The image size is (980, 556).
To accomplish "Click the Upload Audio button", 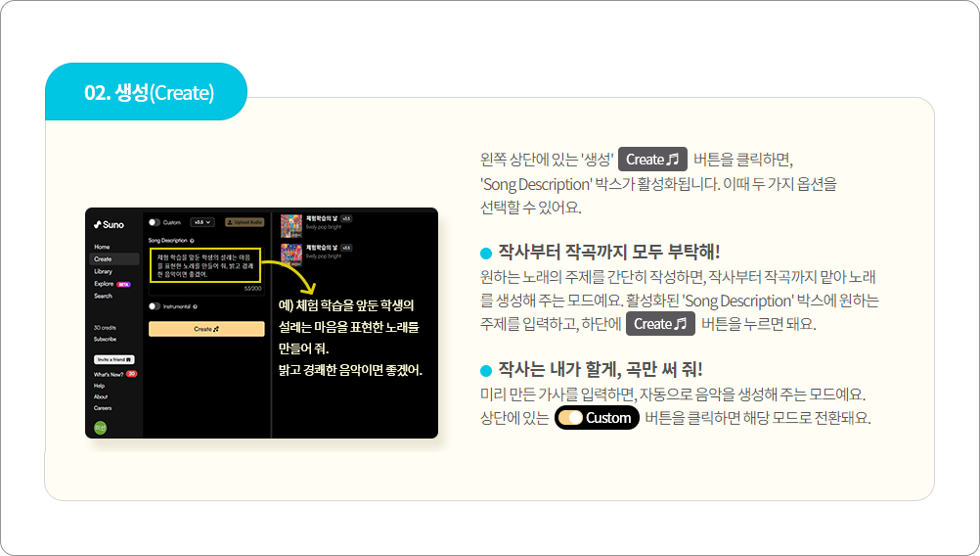I will coord(245,222).
